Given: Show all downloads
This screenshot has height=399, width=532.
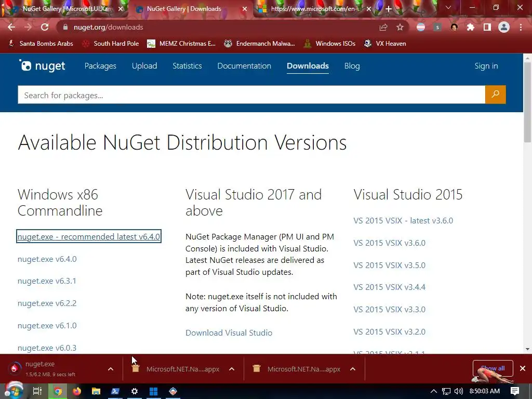Looking at the screenshot, I should (x=493, y=368).
